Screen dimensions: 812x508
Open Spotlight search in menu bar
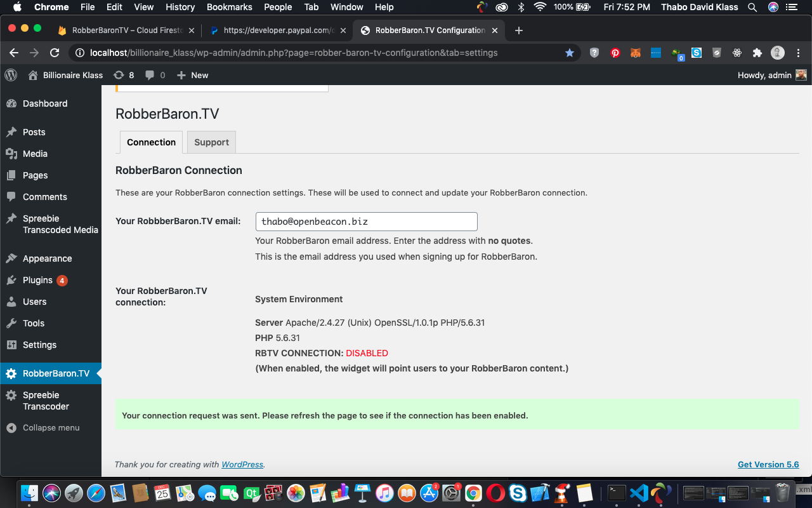click(x=752, y=7)
